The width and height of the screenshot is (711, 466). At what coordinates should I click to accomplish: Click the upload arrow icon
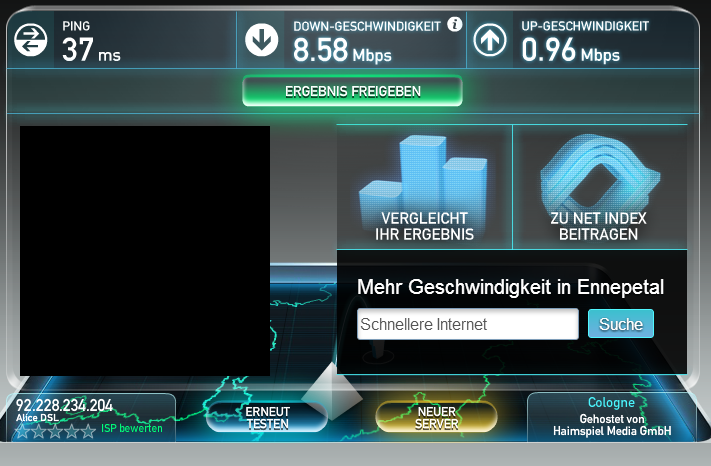tap(490, 40)
